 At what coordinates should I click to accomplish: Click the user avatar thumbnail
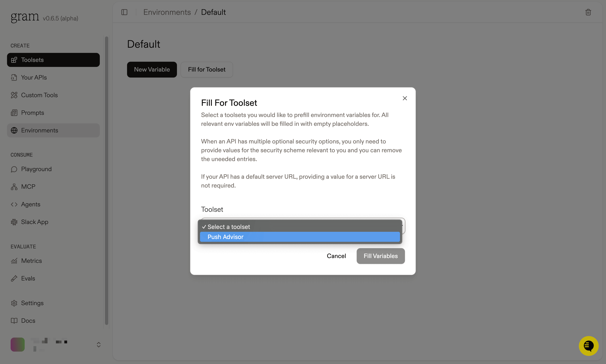coord(17,345)
